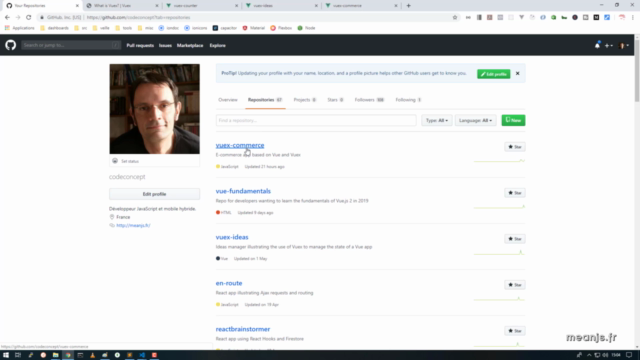Screen dimensions: 640x360
Task: Open Explore in GitHub header
Action: pos(218,46)
